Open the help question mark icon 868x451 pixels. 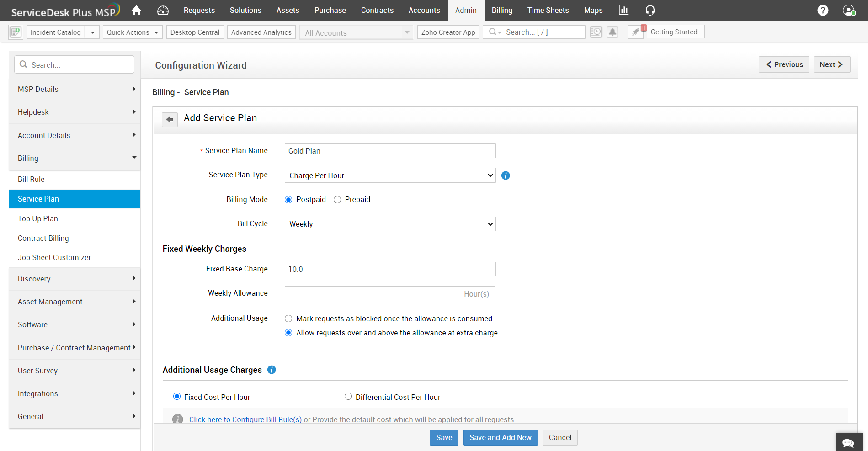pos(823,10)
